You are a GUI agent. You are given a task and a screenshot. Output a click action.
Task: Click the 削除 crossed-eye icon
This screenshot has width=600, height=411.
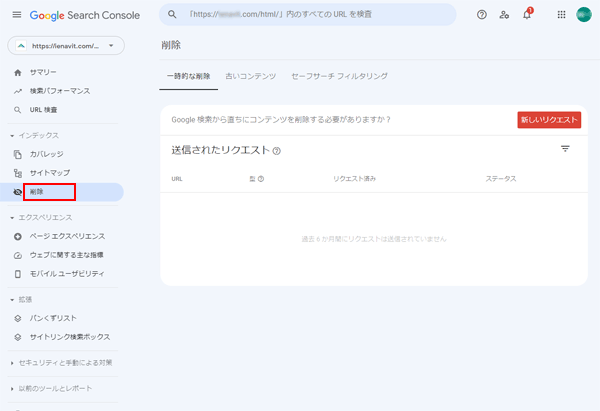[18, 192]
